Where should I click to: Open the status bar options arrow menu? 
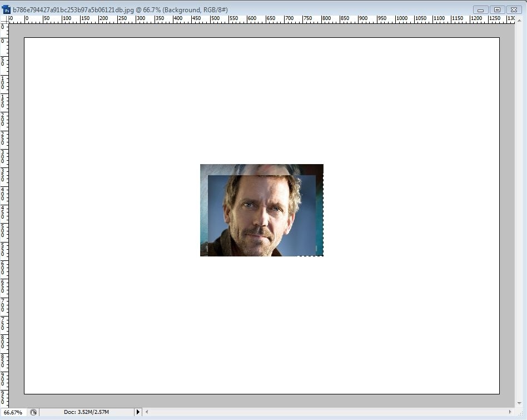point(138,412)
